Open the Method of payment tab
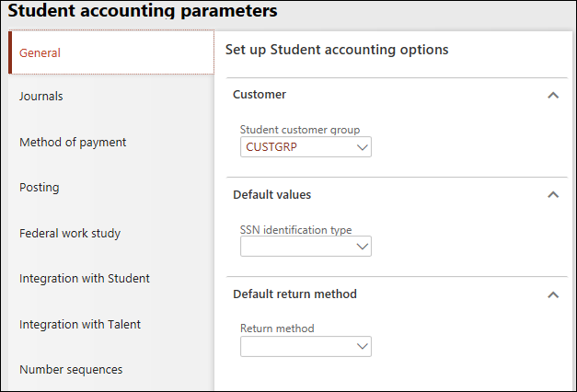577x392 pixels. coord(73,142)
